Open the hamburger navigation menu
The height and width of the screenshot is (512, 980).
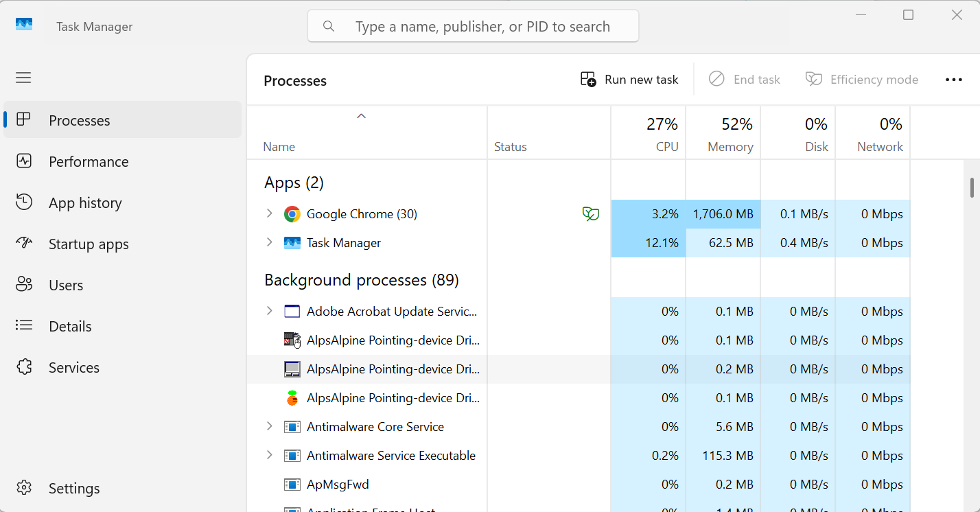click(23, 78)
